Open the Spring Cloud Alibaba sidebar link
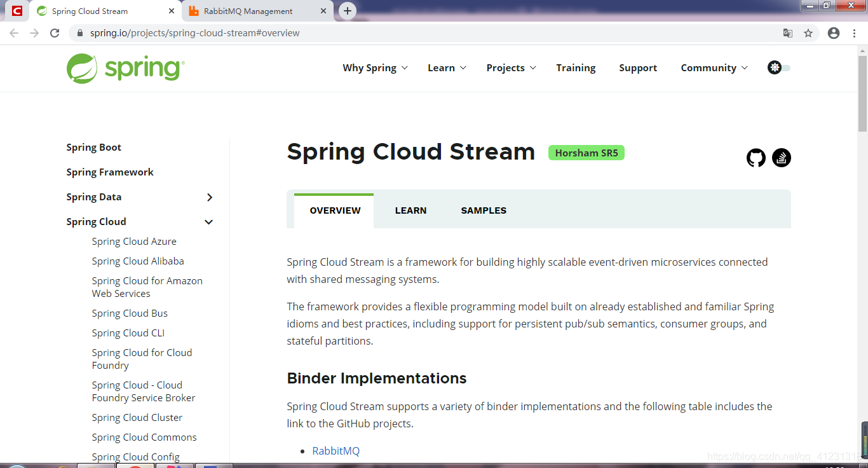 tap(137, 261)
